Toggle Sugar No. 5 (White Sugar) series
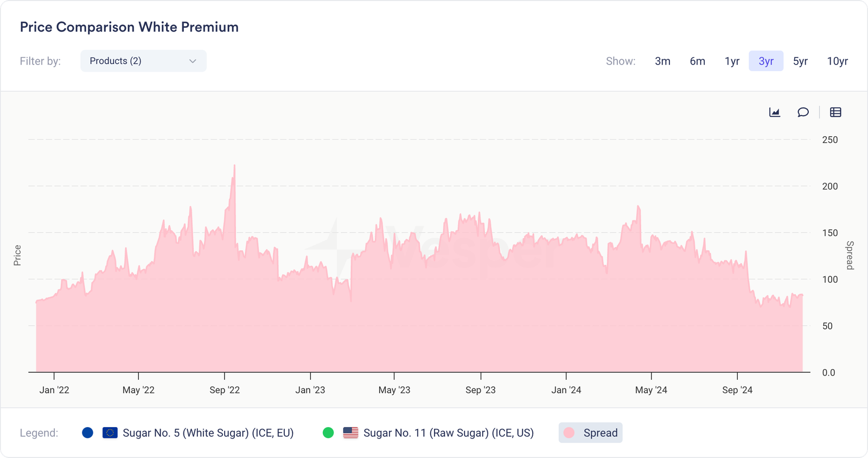The width and height of the screenshot is (868, 458). 208,432
